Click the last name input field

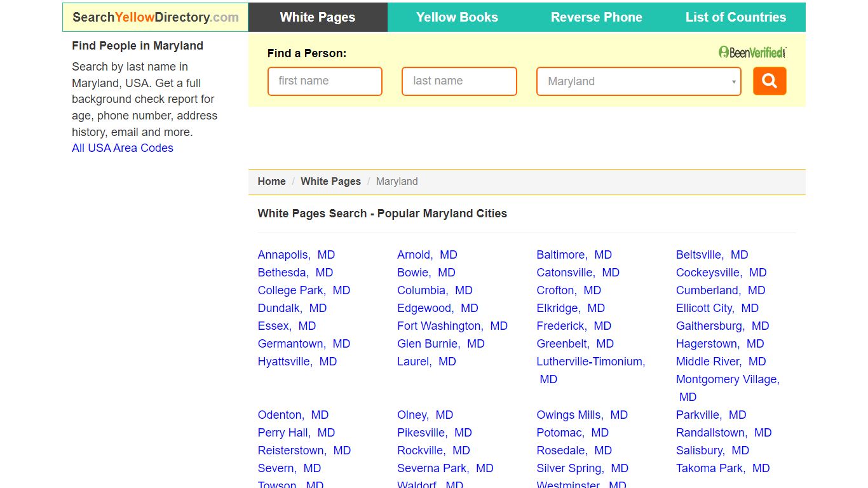click(459, 81)
